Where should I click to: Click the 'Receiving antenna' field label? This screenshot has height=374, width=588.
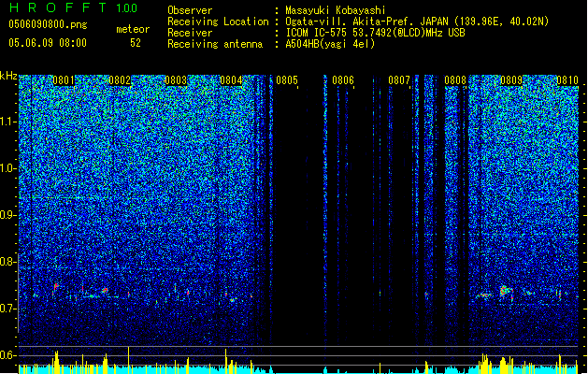tap(215, 44)
